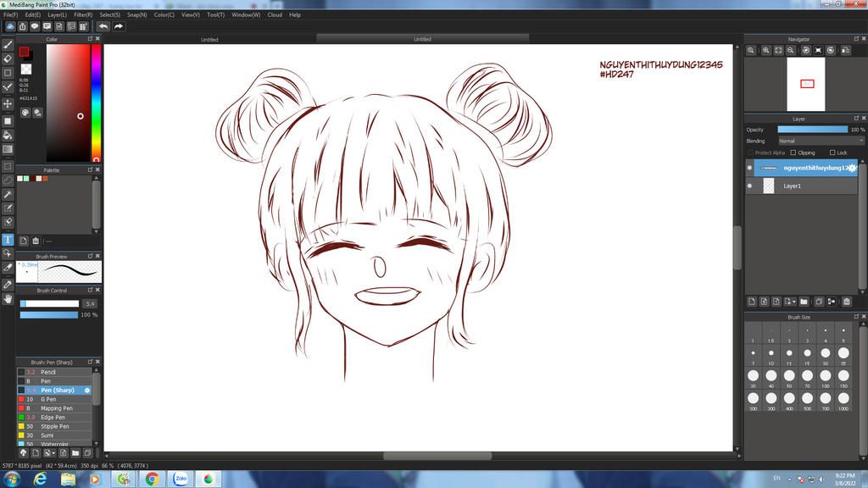Open the Blending mode dropdown
The image size is (868, 488).
(x=821, y=141)
